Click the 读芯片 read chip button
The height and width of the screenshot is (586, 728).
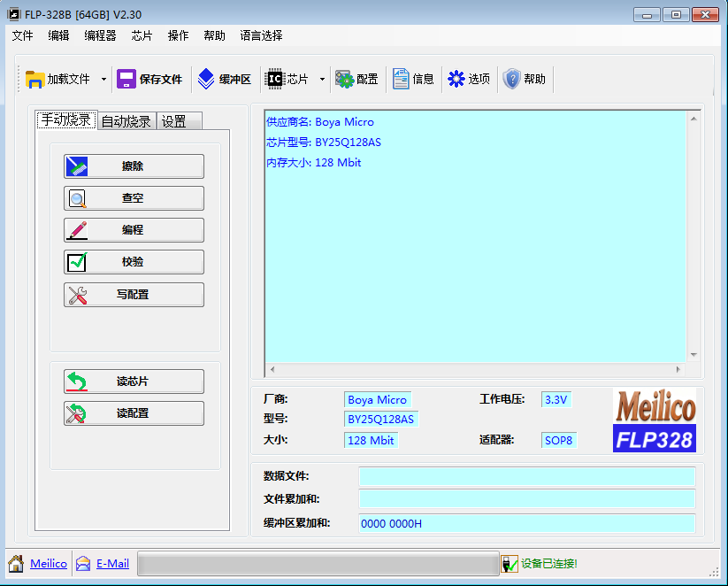coord(134,382)
